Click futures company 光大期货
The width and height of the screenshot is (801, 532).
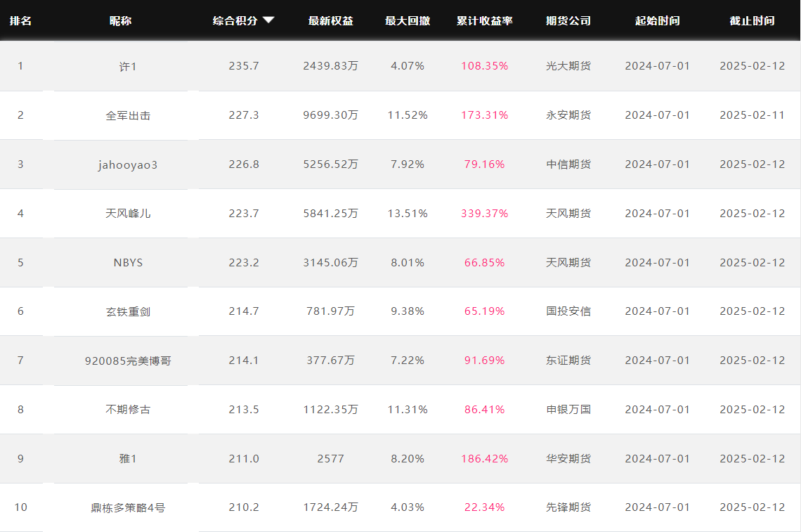coord(568,66)
